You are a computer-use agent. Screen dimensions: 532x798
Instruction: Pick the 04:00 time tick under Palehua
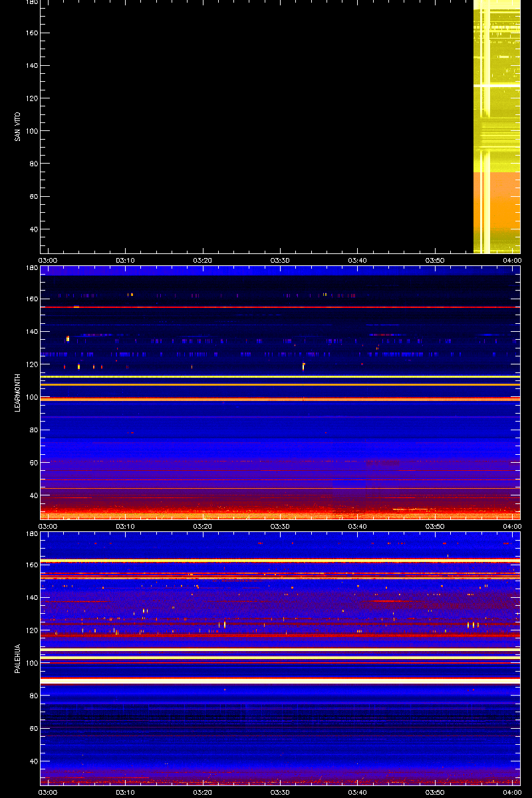coord(512,792)
